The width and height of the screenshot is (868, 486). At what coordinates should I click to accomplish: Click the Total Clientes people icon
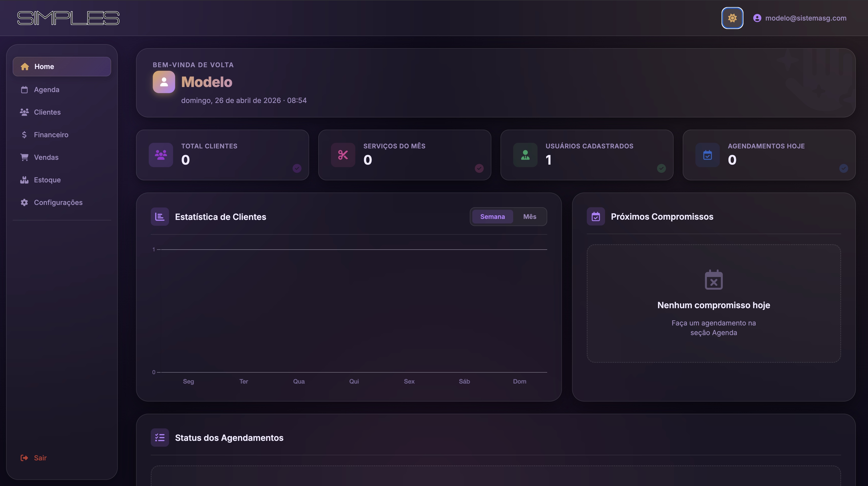pyautogui.click(x=161, y=155)
